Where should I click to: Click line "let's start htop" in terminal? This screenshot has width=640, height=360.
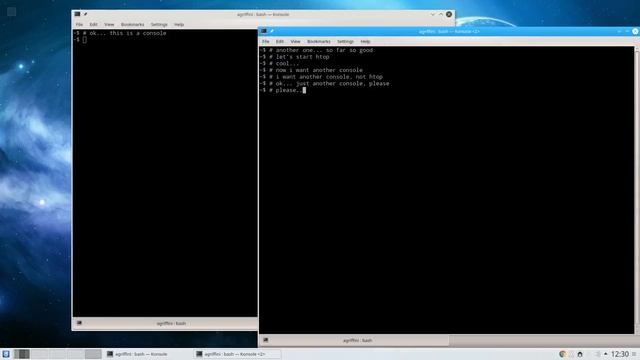click(302, 57)
